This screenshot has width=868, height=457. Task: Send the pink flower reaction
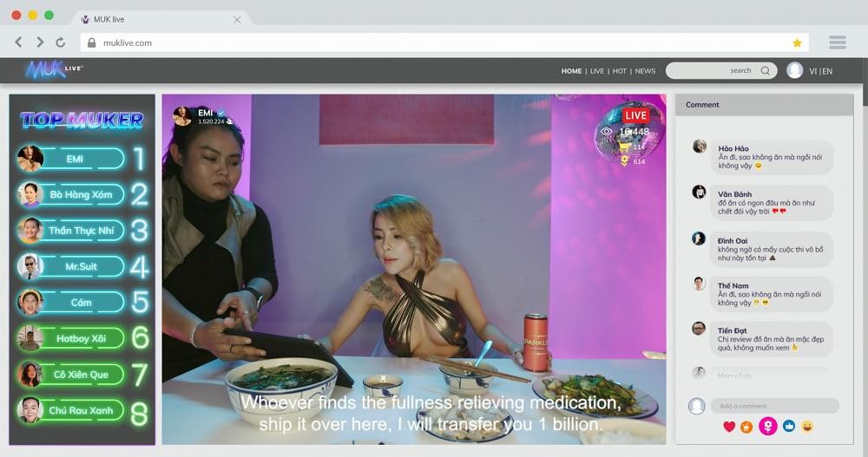click(767, 426)
